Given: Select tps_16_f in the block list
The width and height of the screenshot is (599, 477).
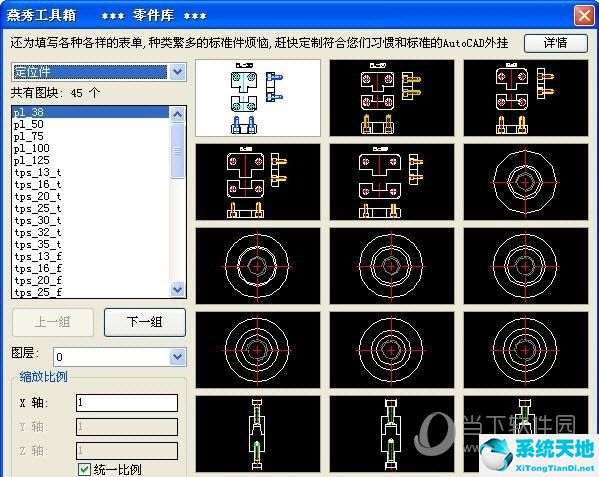Looking at the screenshot, I should click(91, 268).
